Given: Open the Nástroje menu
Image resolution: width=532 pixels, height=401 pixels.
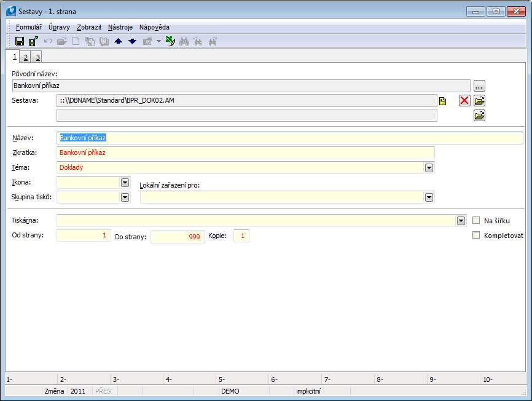Looking at the screenshot, I should (120, 27).
